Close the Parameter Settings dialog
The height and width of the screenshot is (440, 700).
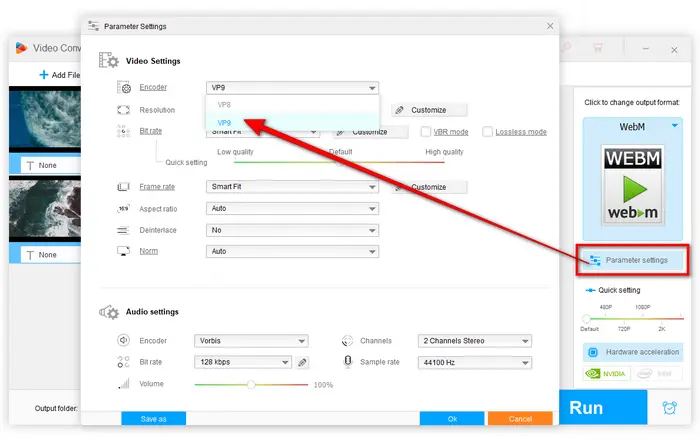(x=550, y=26)
